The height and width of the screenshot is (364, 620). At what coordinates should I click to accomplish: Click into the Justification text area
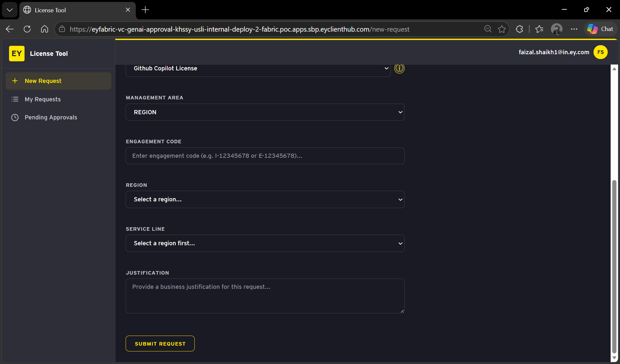[265, 296]
